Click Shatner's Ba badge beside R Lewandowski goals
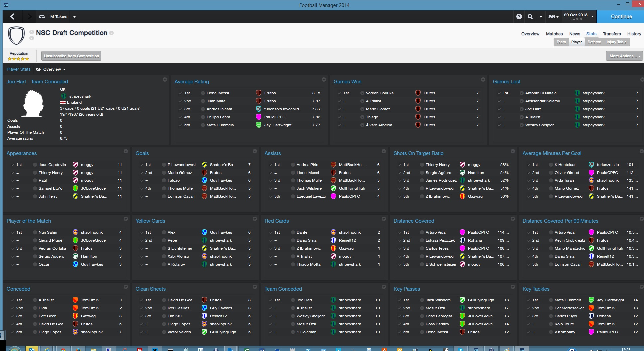 (x=204, y=165)
